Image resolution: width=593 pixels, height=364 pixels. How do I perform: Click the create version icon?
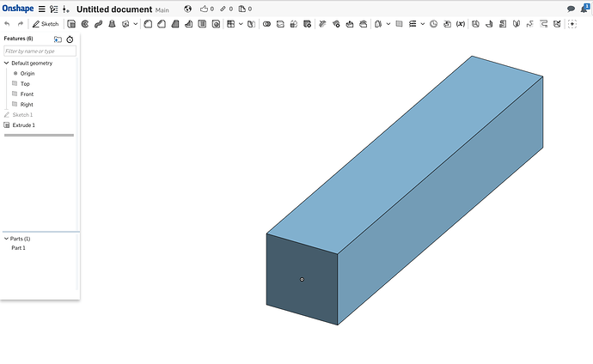click(66, 9)
